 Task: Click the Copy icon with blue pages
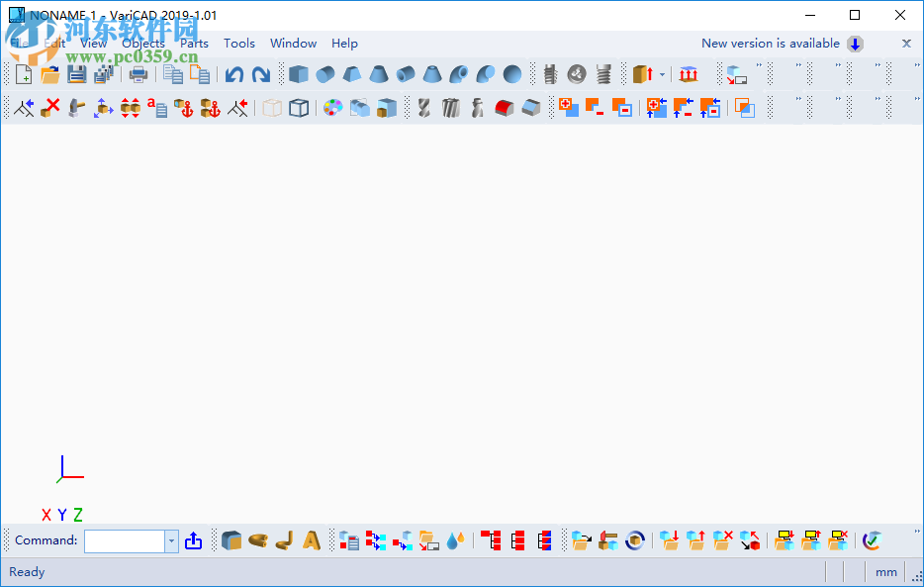pyautogui.click(x=173, y=75)
